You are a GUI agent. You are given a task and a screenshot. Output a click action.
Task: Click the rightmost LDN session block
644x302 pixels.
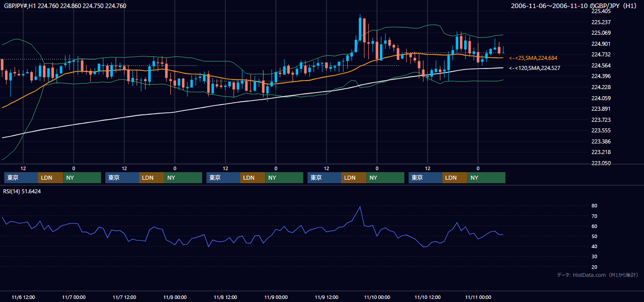click(456, 178)
